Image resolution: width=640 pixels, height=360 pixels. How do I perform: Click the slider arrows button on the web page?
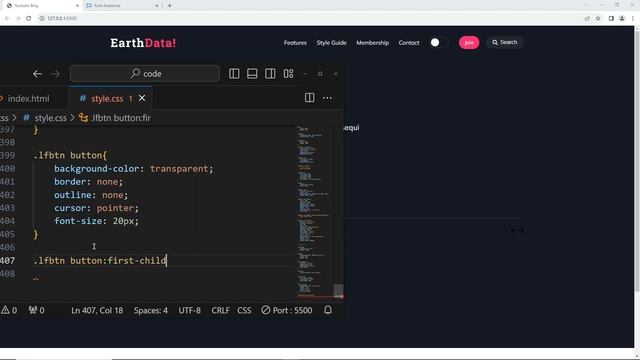coord(517,230)
